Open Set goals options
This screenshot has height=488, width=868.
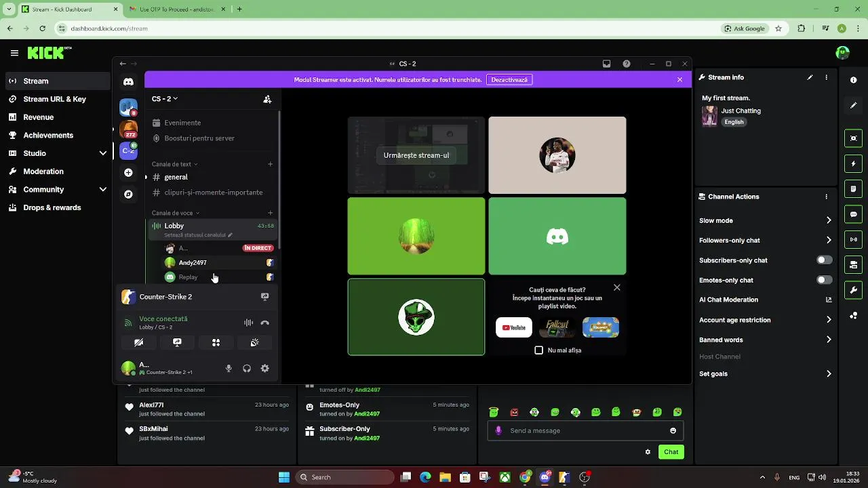pos(766,373)
